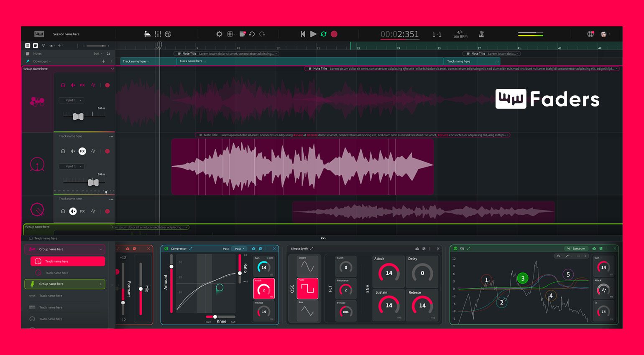Click the drum kit icon of second track
Viewport: 644px width, 355px height.
pyautogui.click(x=37, y=165)
